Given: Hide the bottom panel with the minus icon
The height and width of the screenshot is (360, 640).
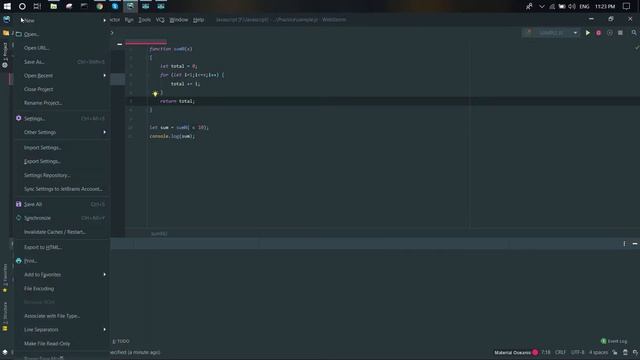Looking at the screenshot, I should (x=635, y=244).
